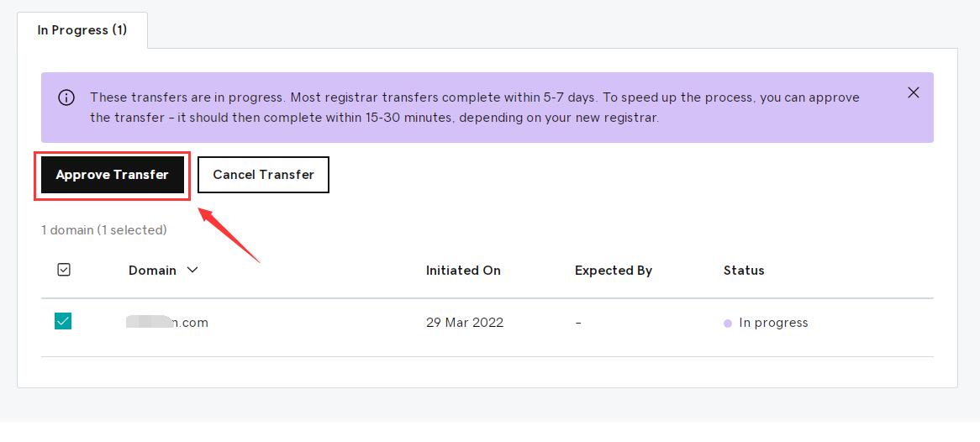Toggle the select-all checkbox in table header
Viewport: 980px width, 442px height.
pos(64,270)
